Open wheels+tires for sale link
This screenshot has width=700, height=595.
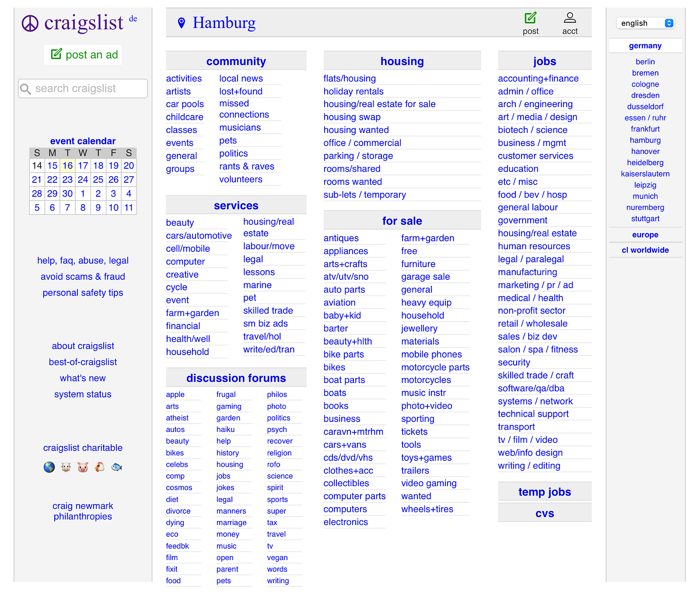[427, 509]
